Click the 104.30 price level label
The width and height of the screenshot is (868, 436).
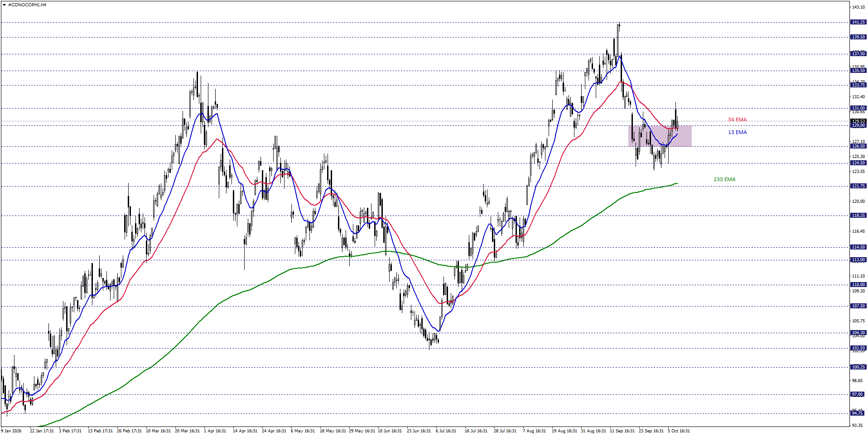858,333
